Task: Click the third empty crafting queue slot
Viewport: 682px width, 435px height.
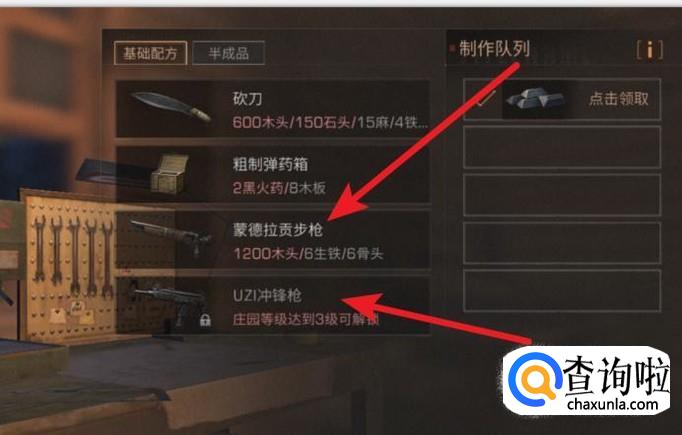Action: click(x=562, y=243)
